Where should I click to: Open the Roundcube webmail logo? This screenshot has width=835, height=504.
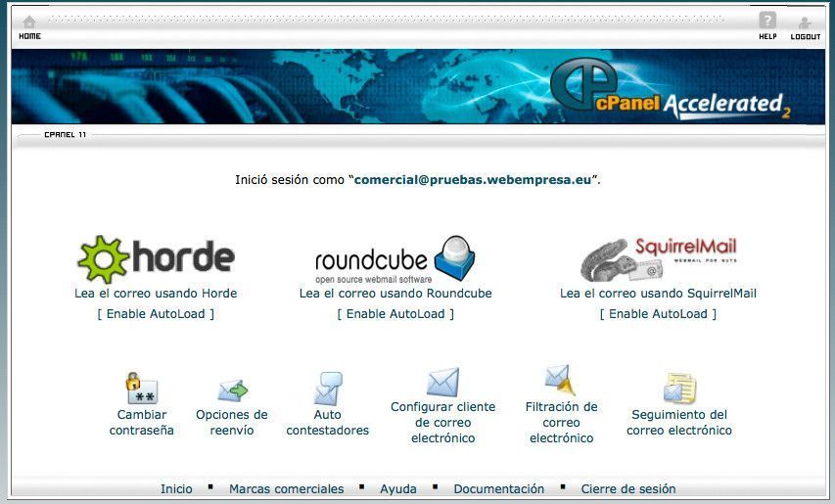tap(394, 259)
